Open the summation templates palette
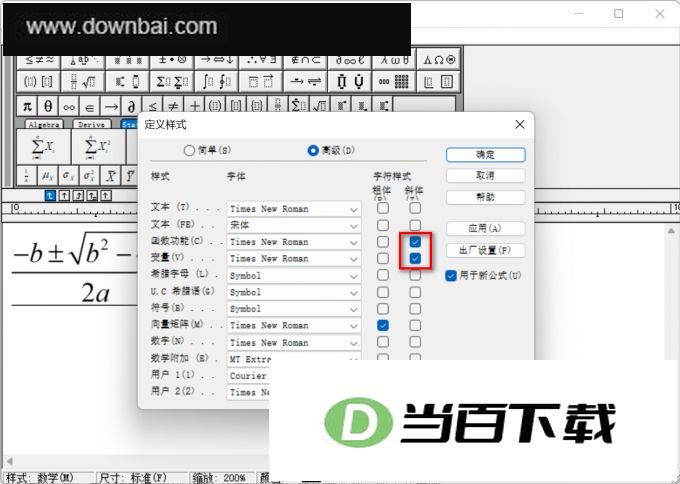The height and width of the screenshot is (484, 680). 172,82
